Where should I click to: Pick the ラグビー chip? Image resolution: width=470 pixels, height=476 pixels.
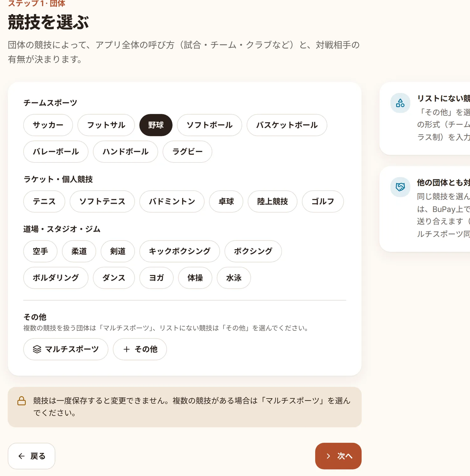point(187,152)
